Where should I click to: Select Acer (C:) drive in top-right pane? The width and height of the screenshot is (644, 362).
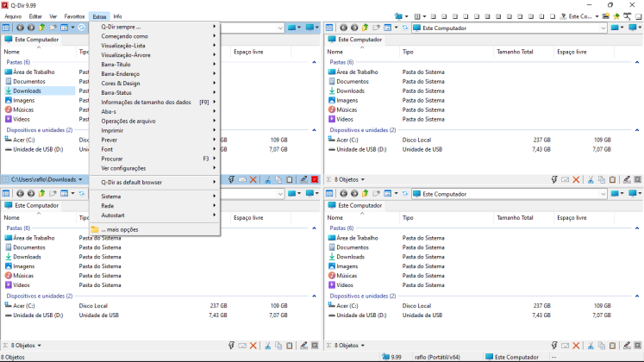click(347, 140)
